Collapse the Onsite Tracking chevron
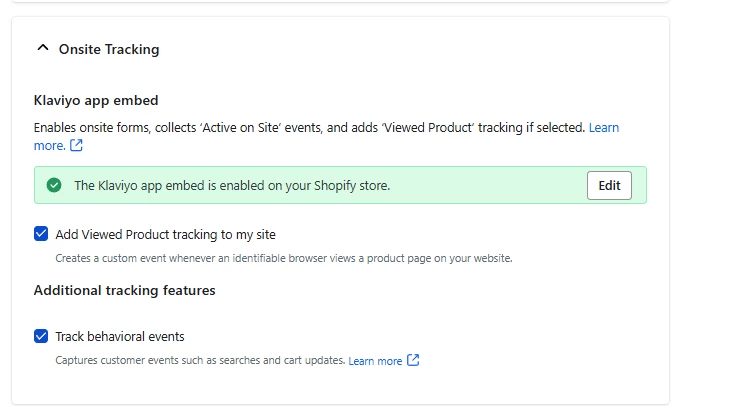 (41, 48)
